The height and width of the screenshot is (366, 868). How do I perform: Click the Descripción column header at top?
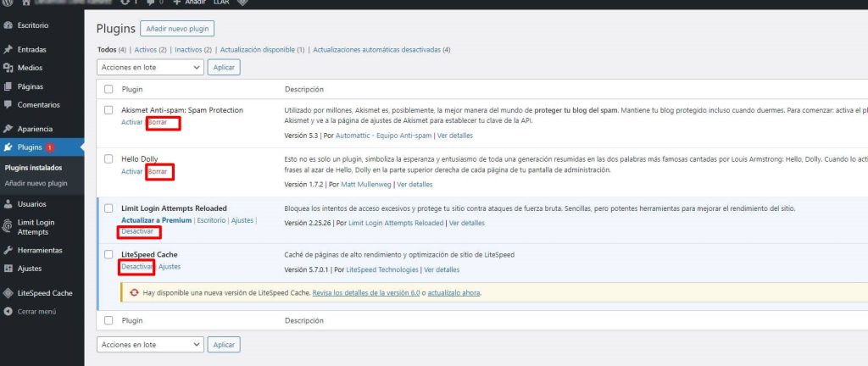(304, 89)
